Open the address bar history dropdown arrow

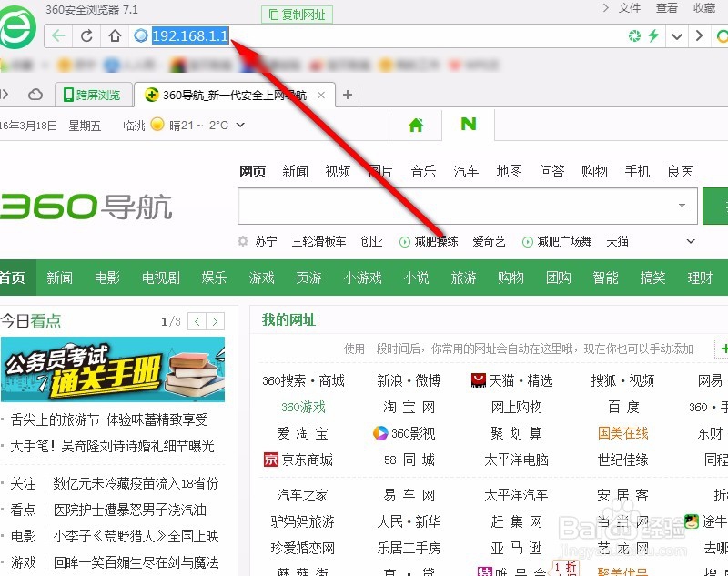pyautogui.click(x=676, y=36)
